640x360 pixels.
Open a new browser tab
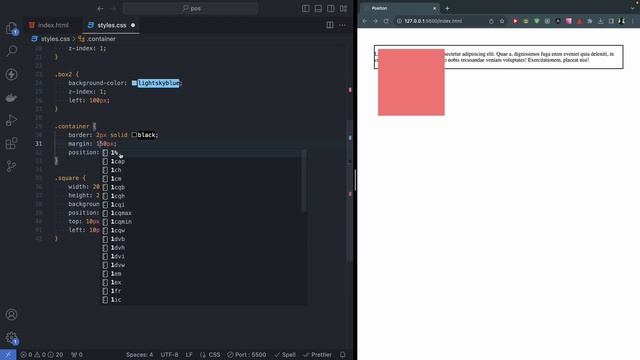(447, 8)
